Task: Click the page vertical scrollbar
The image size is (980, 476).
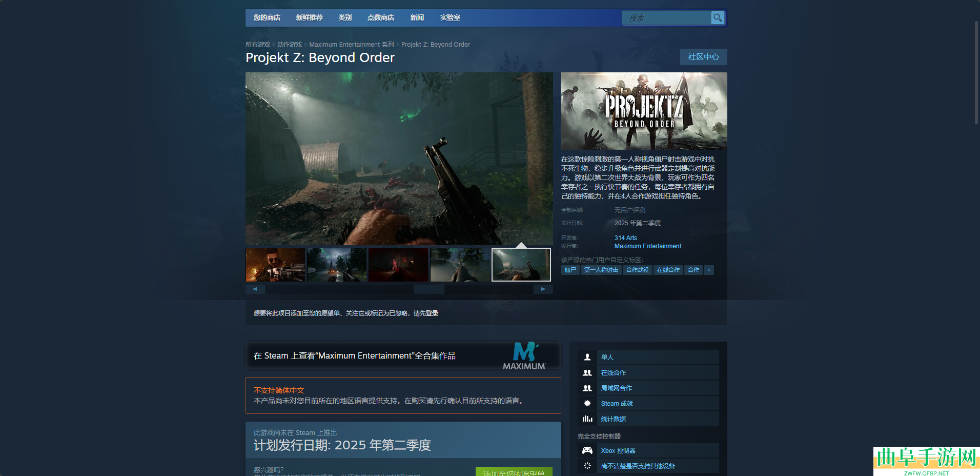Action: (x=976, y=72)
